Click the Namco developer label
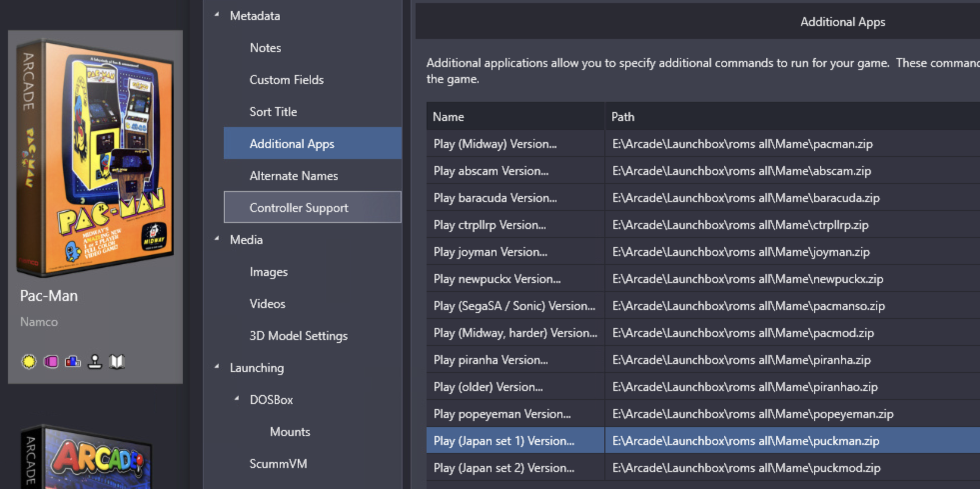This screenshot has height=489, width=980. click(x=39, y=322)
